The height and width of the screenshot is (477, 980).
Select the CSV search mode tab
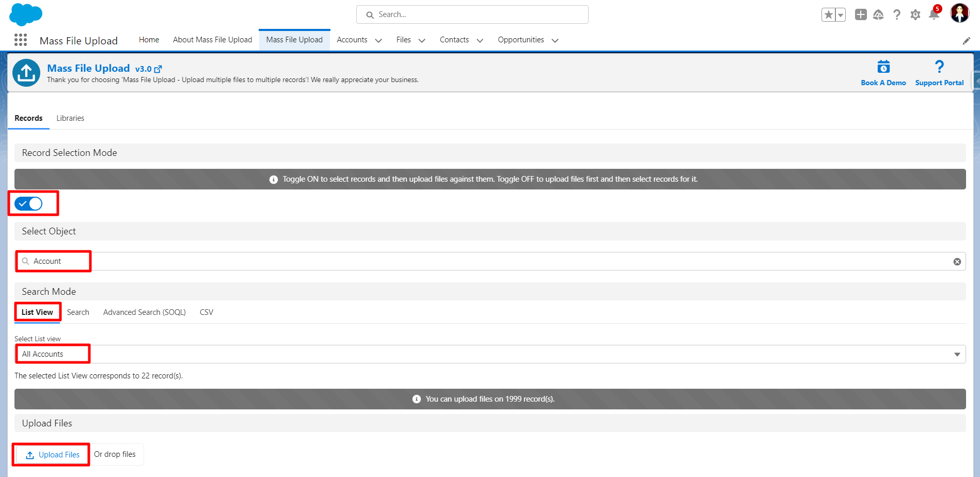tap(207, 312)
